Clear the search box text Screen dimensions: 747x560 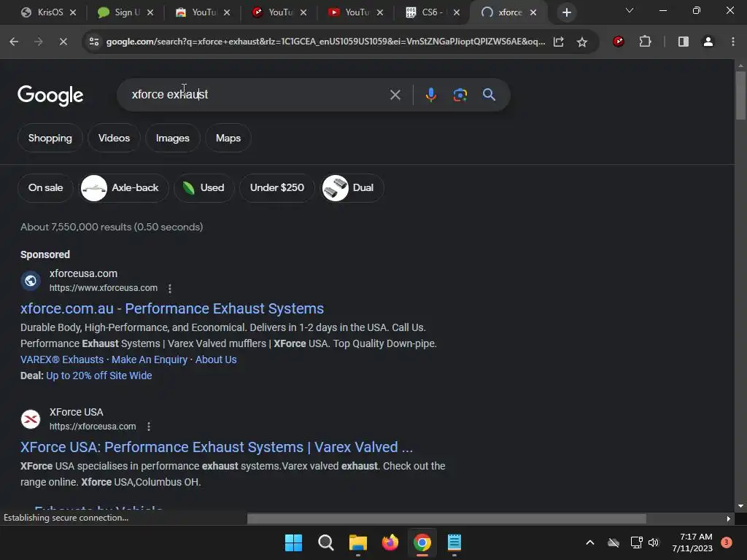[x=395, y=95]
